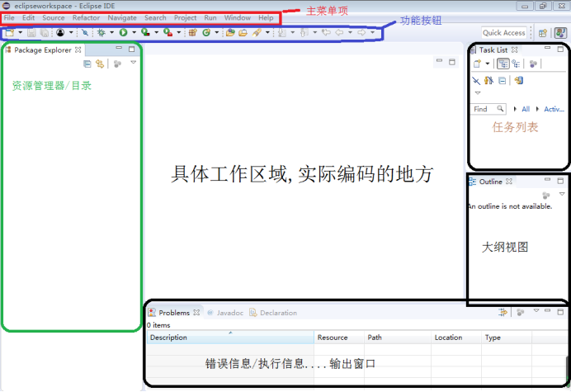Open Package Explorer View Menu triangle
Screen dimensions: 571x392
(x=134, y=62)
